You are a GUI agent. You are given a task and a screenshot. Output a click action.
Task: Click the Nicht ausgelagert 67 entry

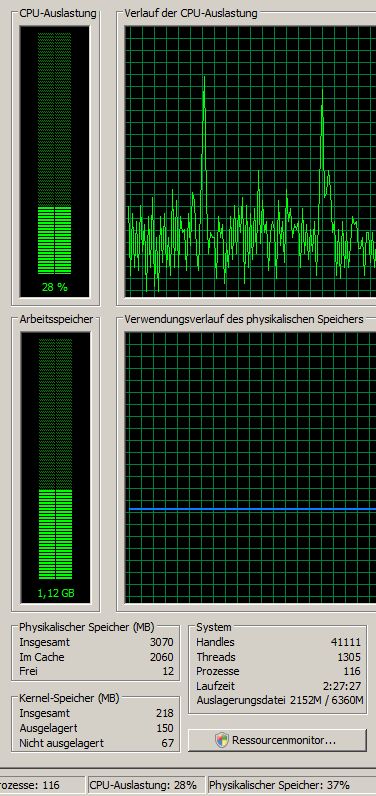pos(96,743)
